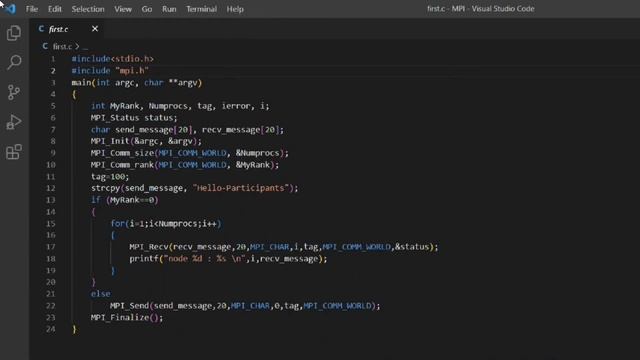Click on 'MPI_Init(&argc, &argv);' call
Viewport: 640px width, 360px height.
click(146, 141)
